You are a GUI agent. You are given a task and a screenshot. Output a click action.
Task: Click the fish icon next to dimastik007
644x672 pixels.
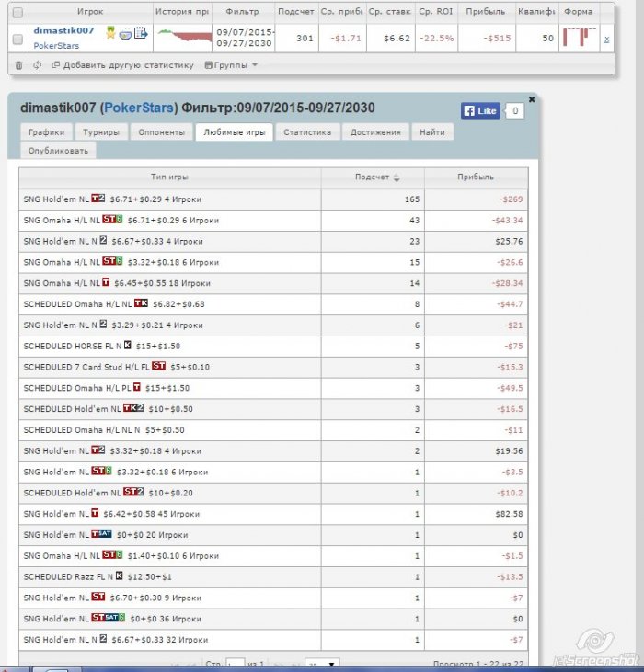pyautogui.click(x=125, y=34)
